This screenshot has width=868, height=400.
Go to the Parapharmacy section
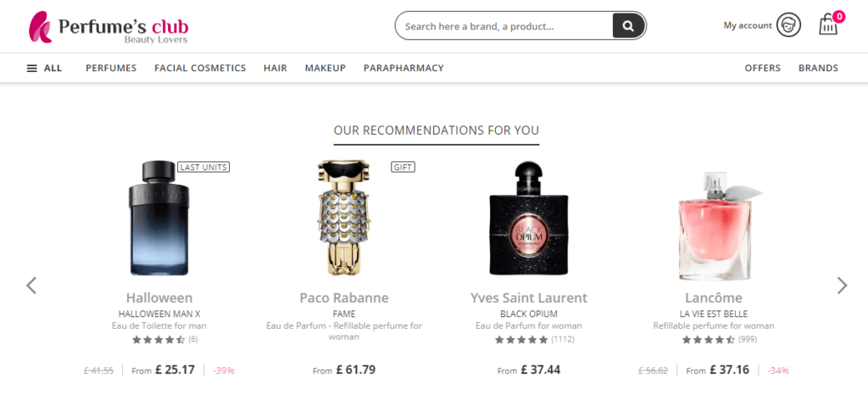pyautogui.click(x=403, y=68)
